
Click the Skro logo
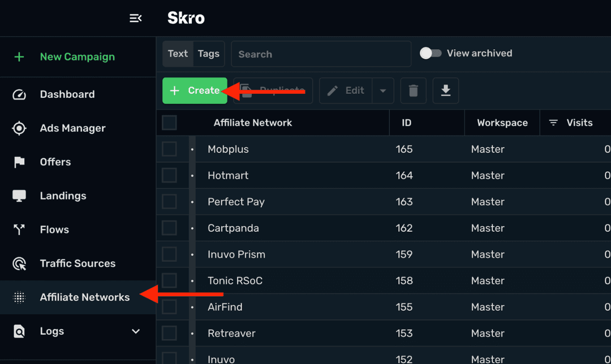pyautogui.click(x=186, y=18)
